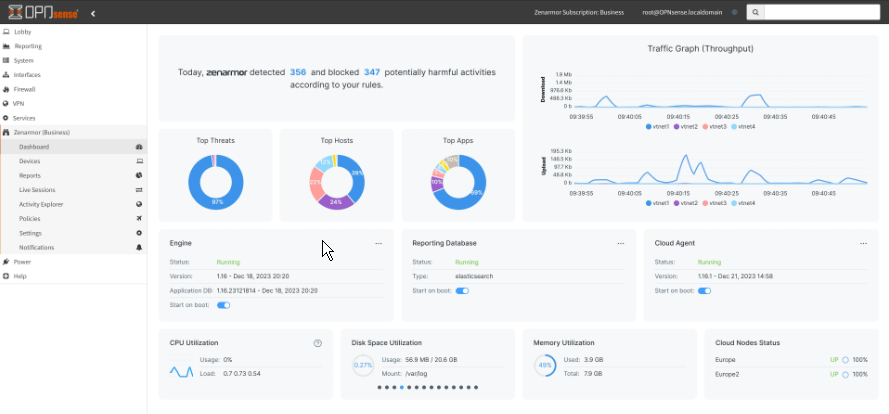889x414 pixels.
Task: Click the Memory Utilization 49% gauge
Action: (545, 366)
